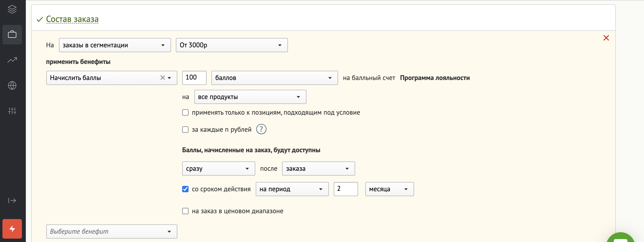Click the expand sidebar arrow icon
This screenshot has height=242, width=644.
pyautogui.click(x=12, y=201)
